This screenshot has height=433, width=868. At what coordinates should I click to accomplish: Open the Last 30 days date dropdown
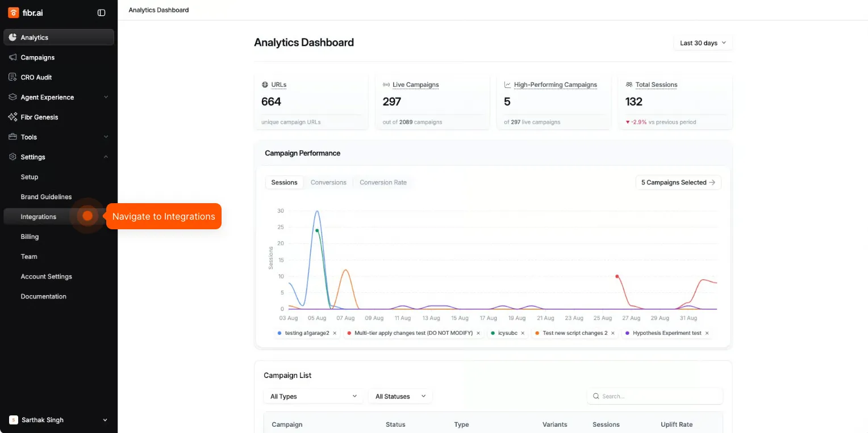(x=703, y=43)
